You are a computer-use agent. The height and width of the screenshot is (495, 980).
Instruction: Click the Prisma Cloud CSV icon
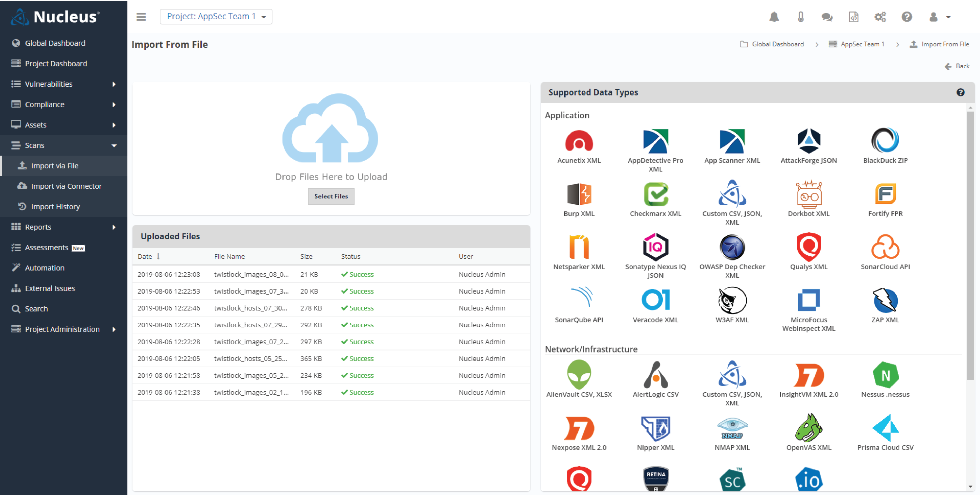click(885, 428)
